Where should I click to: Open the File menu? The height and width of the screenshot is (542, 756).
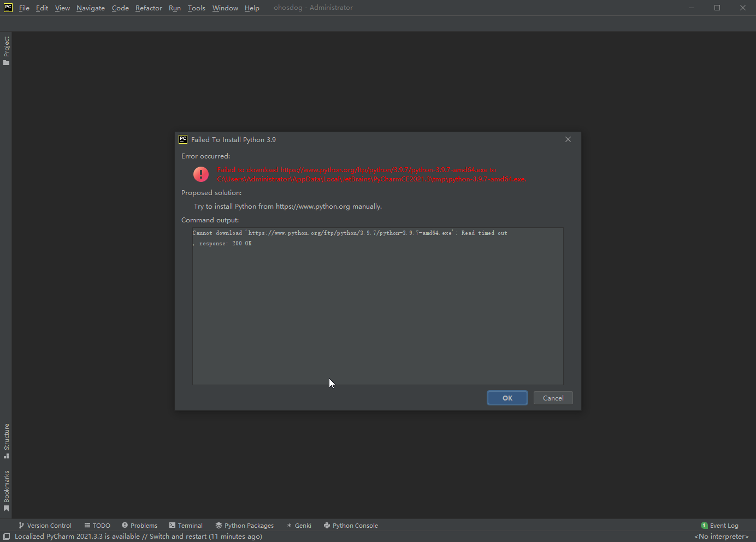[24, 8]
